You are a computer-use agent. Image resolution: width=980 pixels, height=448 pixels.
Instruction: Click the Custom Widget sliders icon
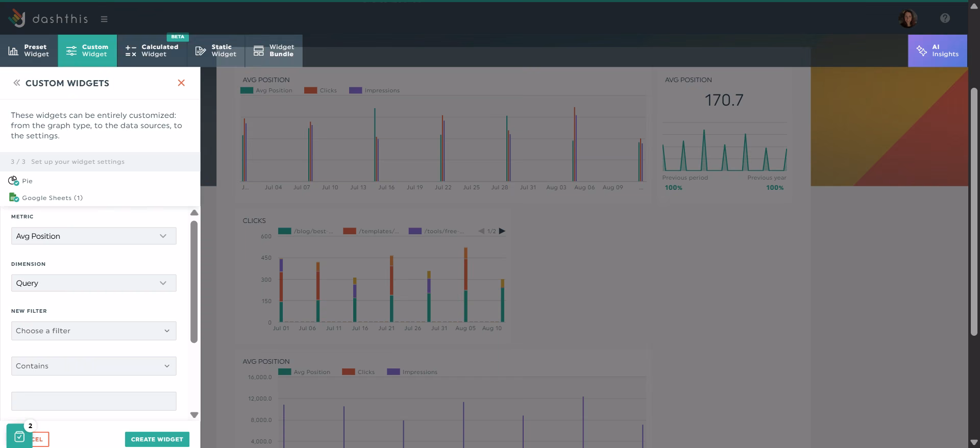pyautogui.click(x=71, y=51)
